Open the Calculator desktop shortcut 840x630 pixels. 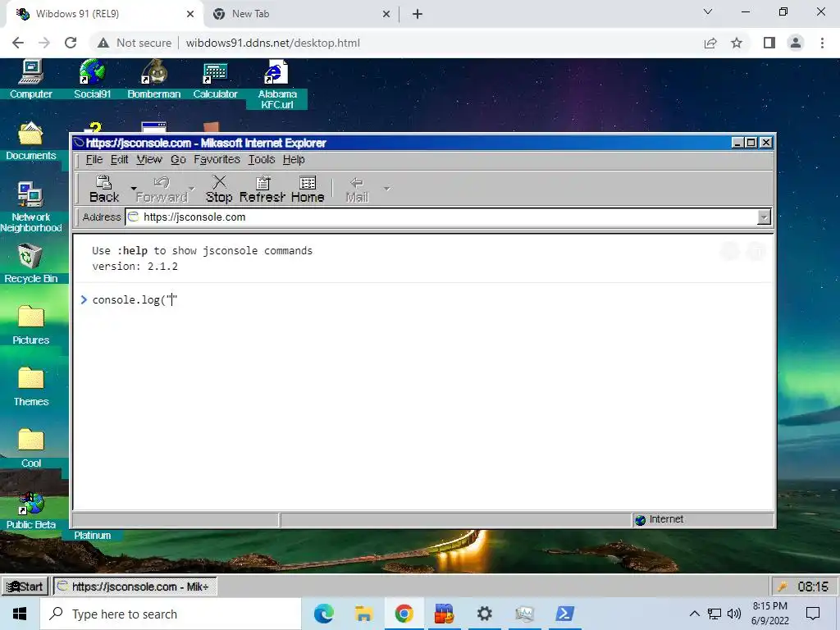click(216, 79)
